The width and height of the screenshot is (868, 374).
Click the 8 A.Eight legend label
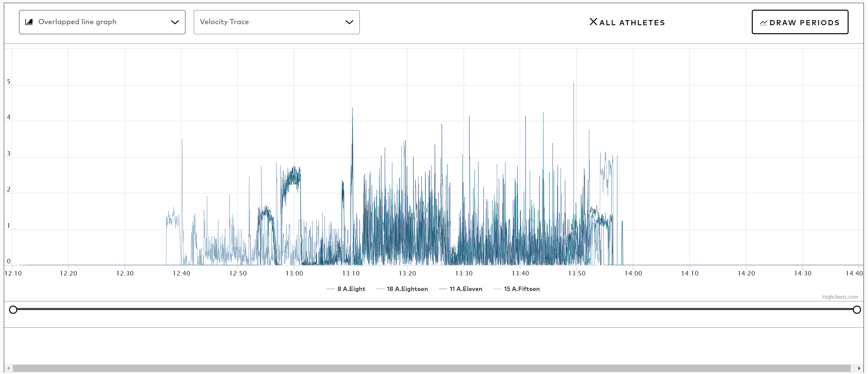tap(351, 289)
